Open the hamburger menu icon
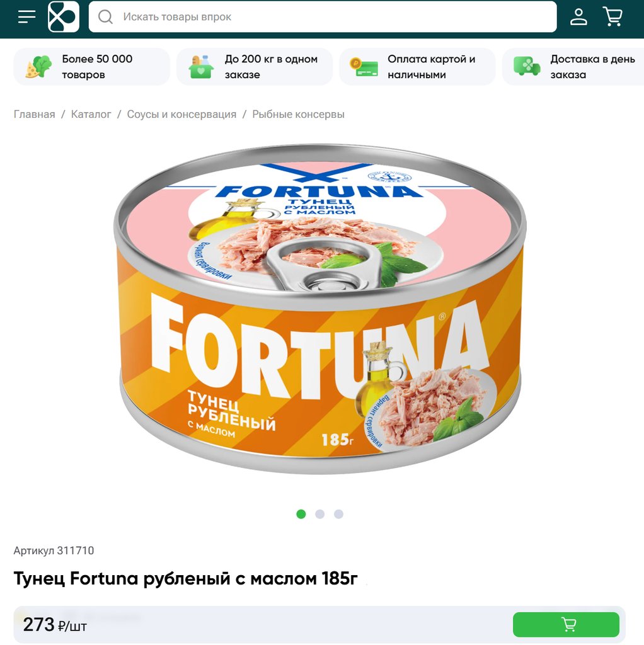This screenshot has height=645, width=644. pyautogui.click(x=26, y=17)
